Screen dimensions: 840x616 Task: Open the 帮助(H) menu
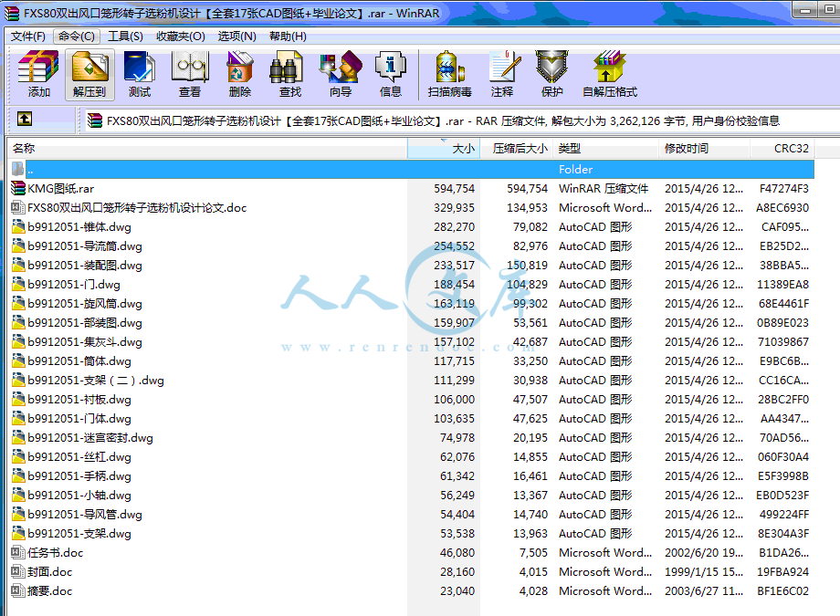click(x=288, y=37)
